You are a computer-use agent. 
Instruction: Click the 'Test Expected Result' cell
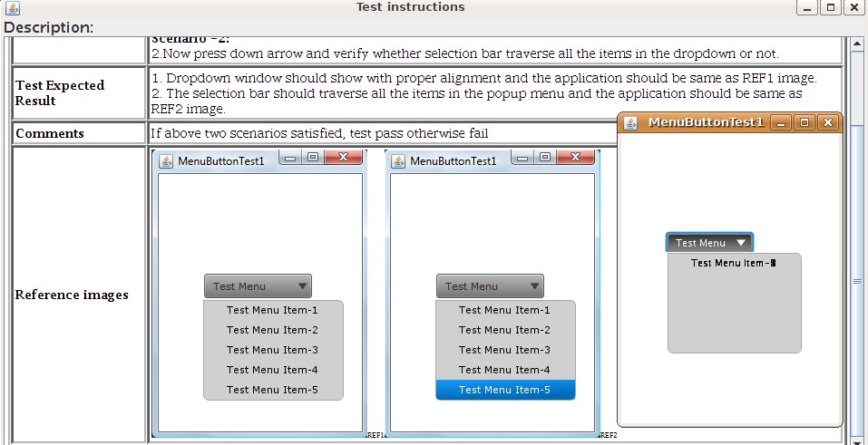(x=79, y=93)
